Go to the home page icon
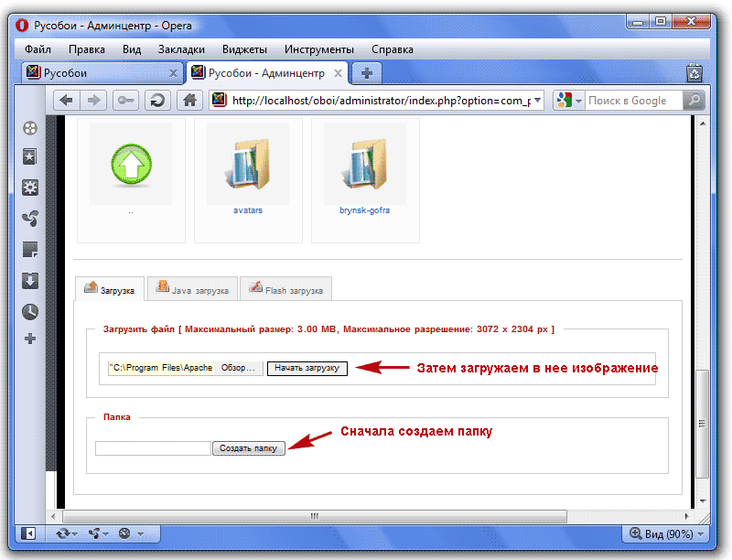Viewport: 732px width, 560px height. click(x=188, y=101)
